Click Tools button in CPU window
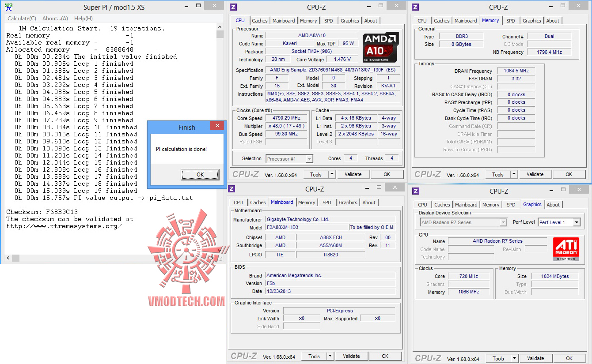This screenshot has height=364, width=592. (x=316, y=174)
